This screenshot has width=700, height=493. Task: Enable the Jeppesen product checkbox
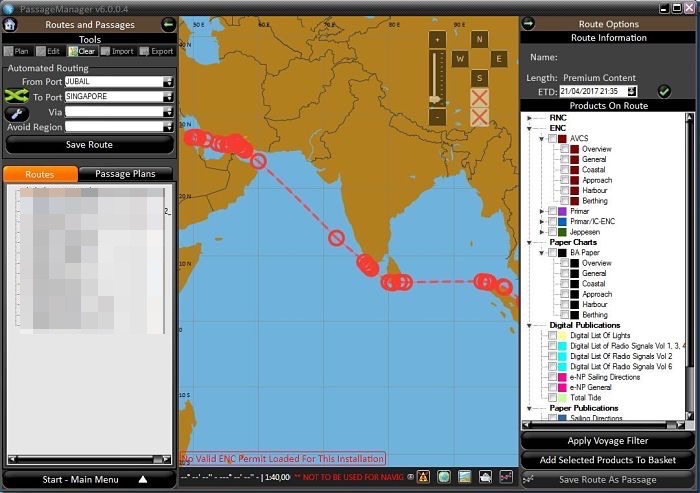553,232
